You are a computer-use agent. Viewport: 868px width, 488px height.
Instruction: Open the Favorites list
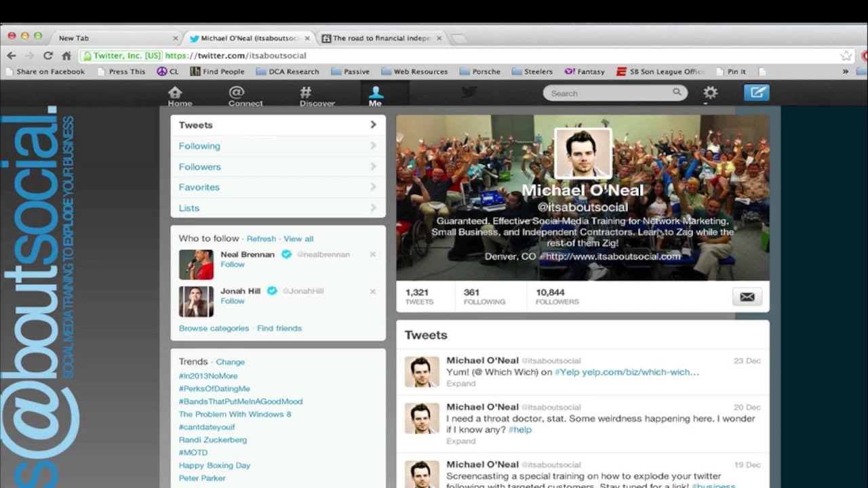pos(278,187)
